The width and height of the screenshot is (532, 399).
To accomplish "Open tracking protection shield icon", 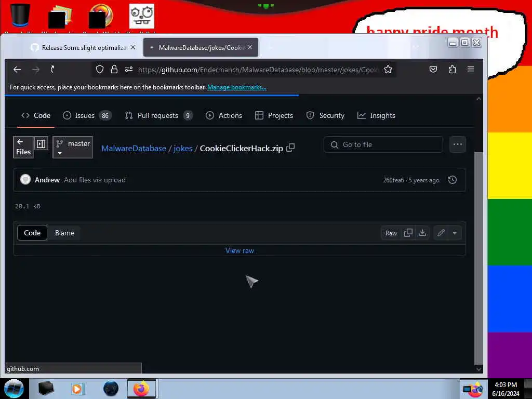I will tap(100, 69).
